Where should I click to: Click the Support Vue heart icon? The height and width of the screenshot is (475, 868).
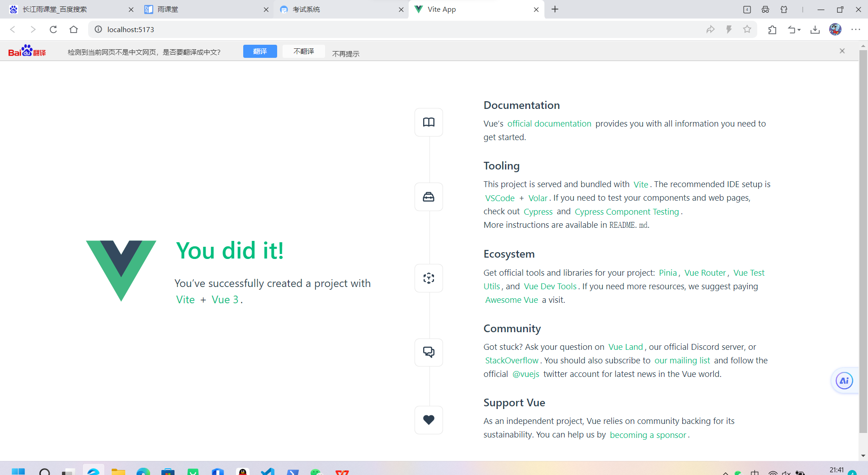click(429, 419)
